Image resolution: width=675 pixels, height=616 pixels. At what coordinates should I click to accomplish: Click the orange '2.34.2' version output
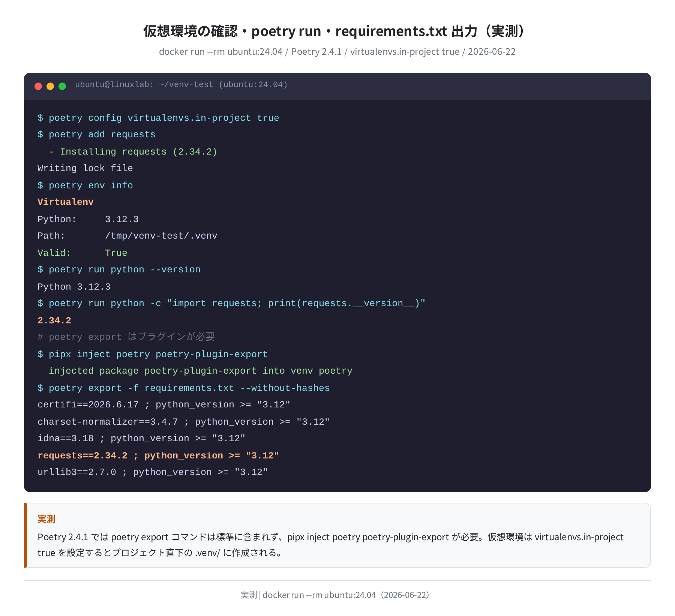pos(54,320)
